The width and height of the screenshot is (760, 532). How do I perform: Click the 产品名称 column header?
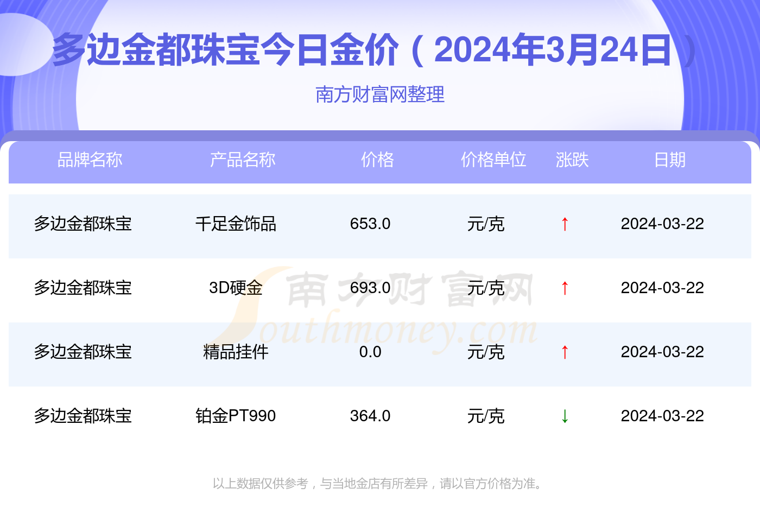point(243,160)
